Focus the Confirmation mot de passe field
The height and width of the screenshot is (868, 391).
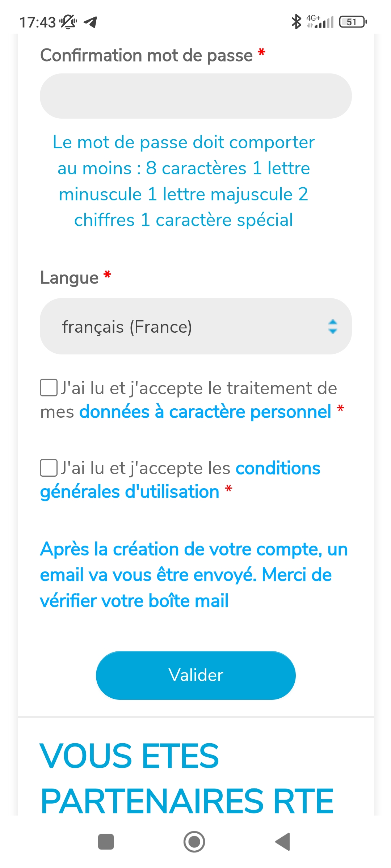click(195, 96)
